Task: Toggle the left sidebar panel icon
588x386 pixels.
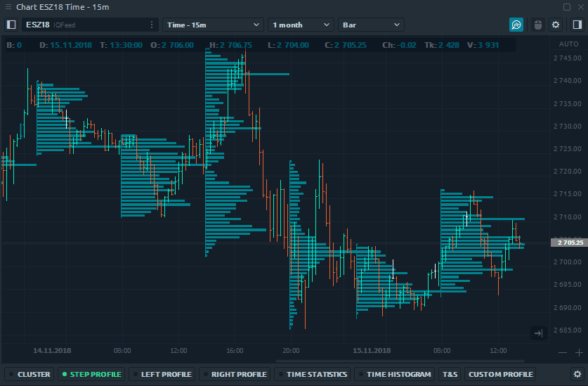Action: click(11, 25)
